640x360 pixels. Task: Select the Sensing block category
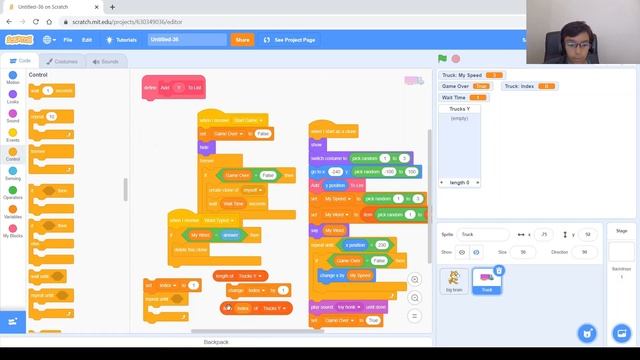13,173
